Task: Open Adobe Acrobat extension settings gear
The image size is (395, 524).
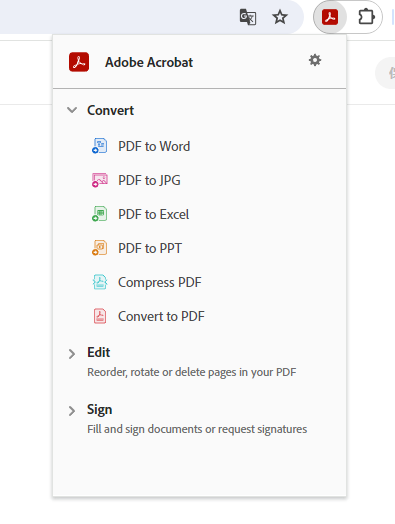Action: (x=315, y=60)
